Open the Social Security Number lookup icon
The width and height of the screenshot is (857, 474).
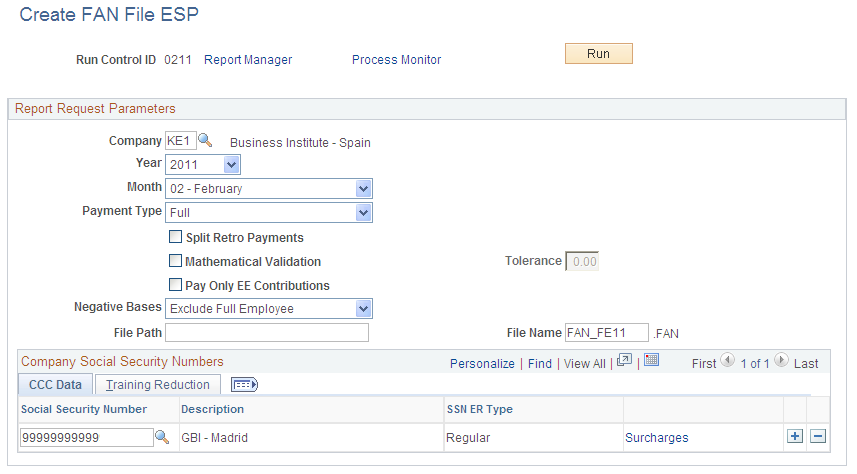[162, 437]
